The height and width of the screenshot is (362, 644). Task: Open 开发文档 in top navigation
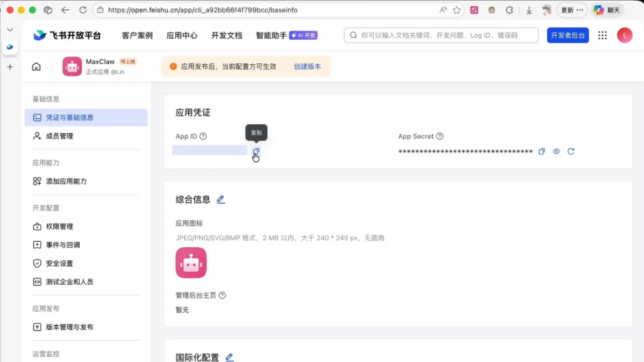(x=226, y=36)
